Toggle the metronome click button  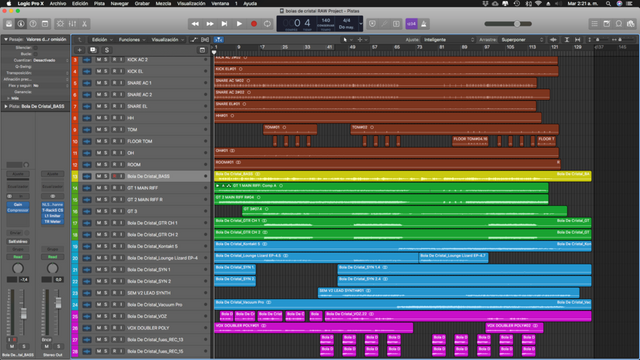click(x=424, y=24)
